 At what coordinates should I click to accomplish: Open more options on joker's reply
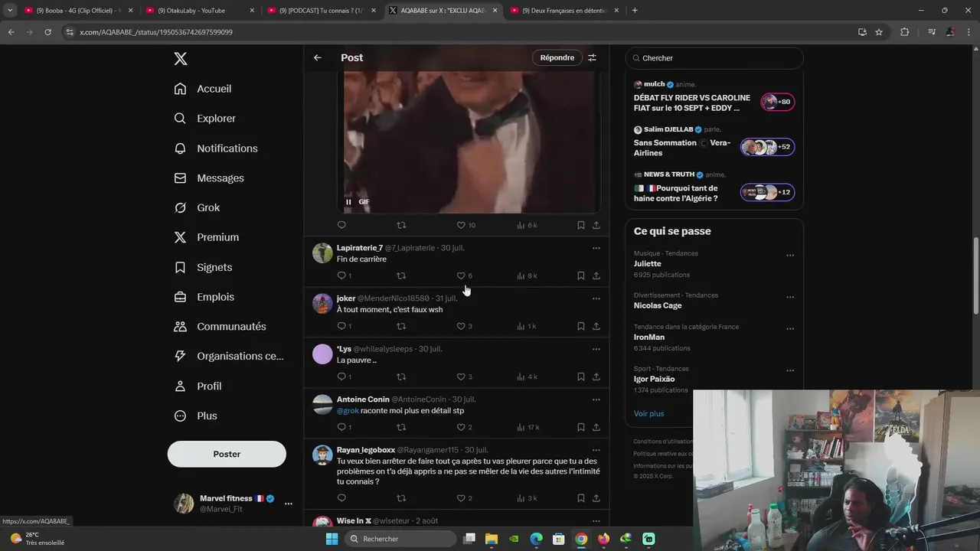(x=596, y=298)
